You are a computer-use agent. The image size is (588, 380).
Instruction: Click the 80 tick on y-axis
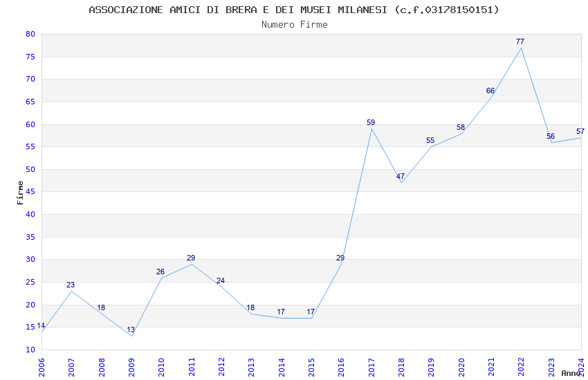(30, 34)
